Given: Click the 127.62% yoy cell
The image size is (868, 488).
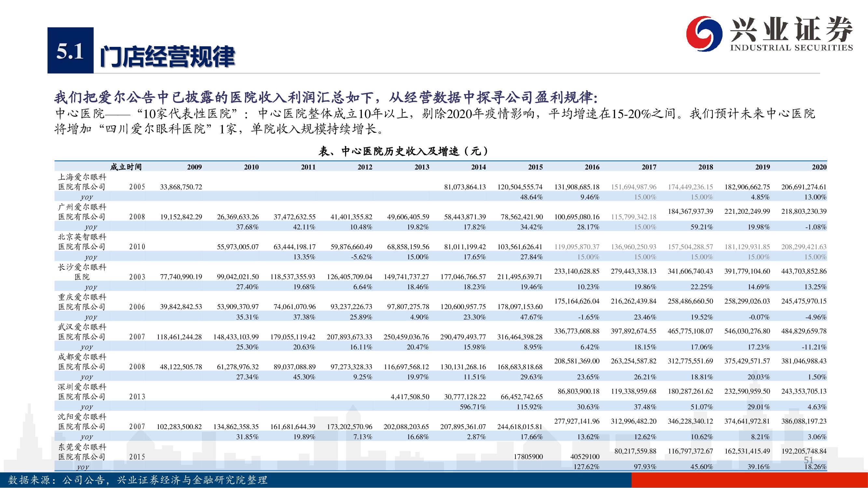Looking at the screenshot, I should [586, 467].
